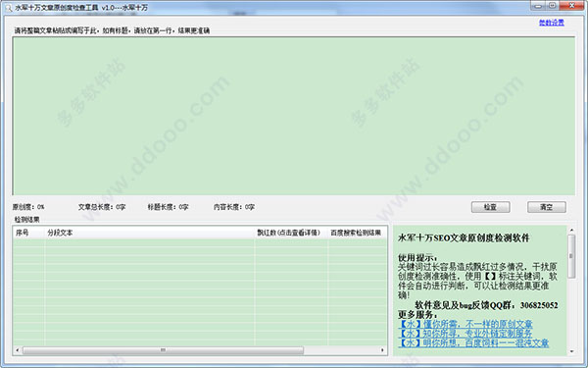588x368 pixels.
Task: Click the 原创度: 0% label
Action: coord(28,207)
